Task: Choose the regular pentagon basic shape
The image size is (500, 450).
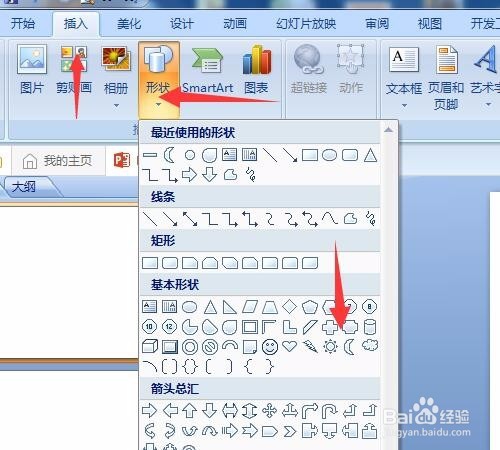Action: coord(310,307)
